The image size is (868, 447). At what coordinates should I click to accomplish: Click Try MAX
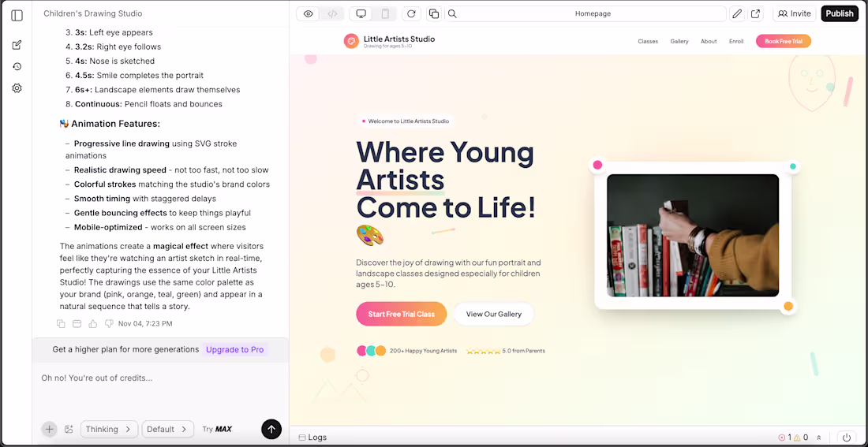(217, 430)
